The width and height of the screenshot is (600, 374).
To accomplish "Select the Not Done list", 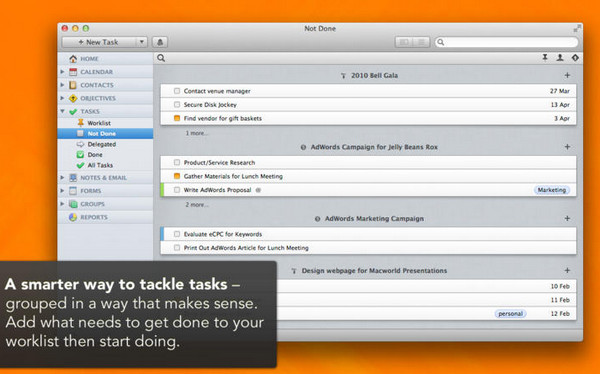I will click(x=105, y=134).
